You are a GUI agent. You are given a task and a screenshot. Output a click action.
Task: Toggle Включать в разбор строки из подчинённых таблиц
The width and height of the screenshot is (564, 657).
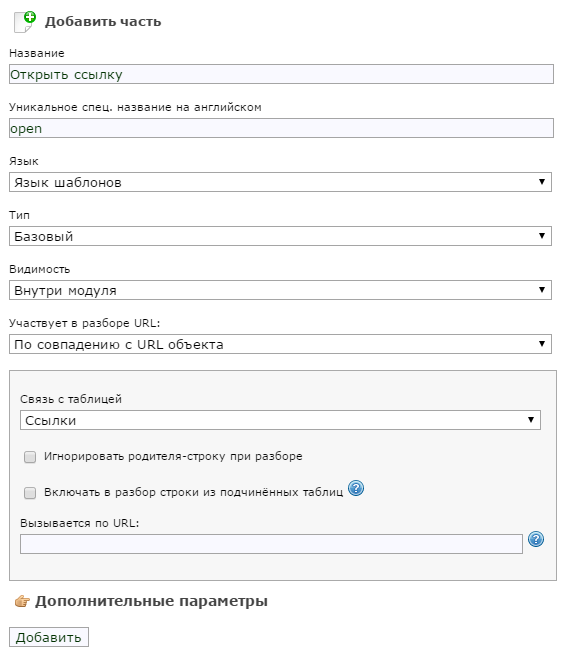[30, 493]
